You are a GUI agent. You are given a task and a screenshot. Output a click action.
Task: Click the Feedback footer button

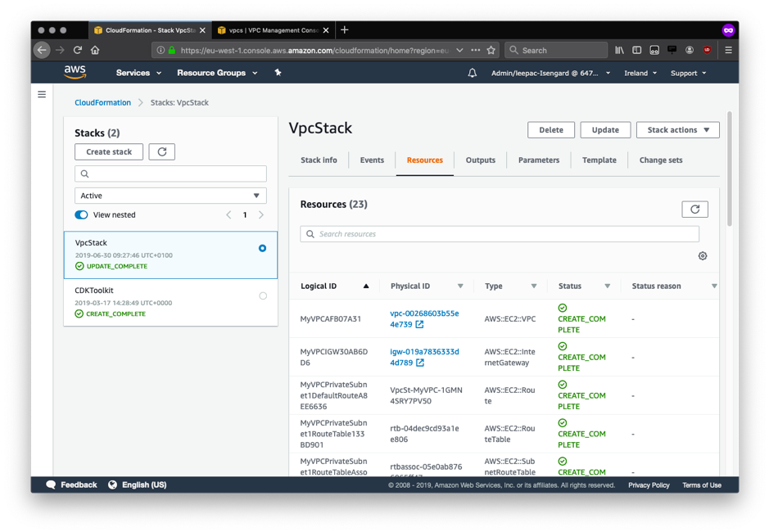[x=71, y=485]
